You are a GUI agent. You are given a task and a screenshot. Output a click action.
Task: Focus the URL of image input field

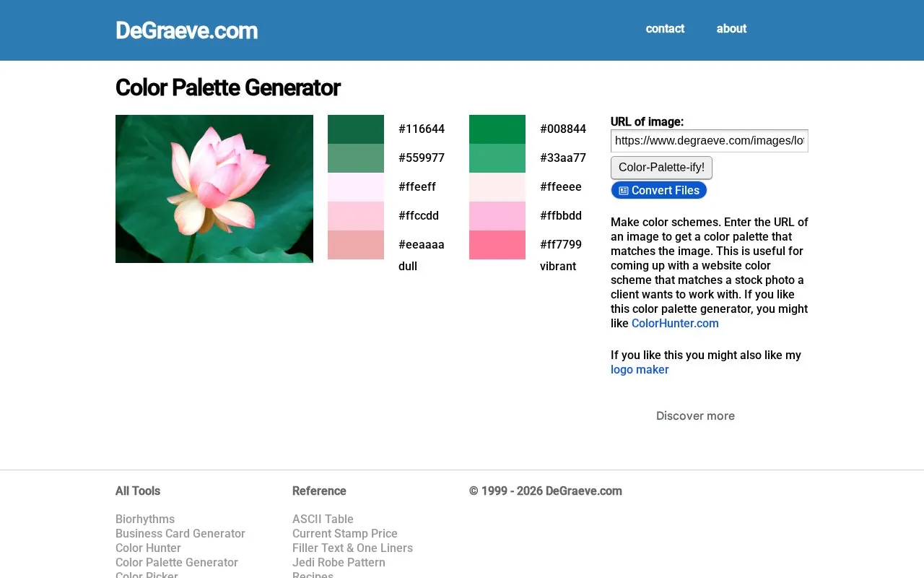click(710, 141)
